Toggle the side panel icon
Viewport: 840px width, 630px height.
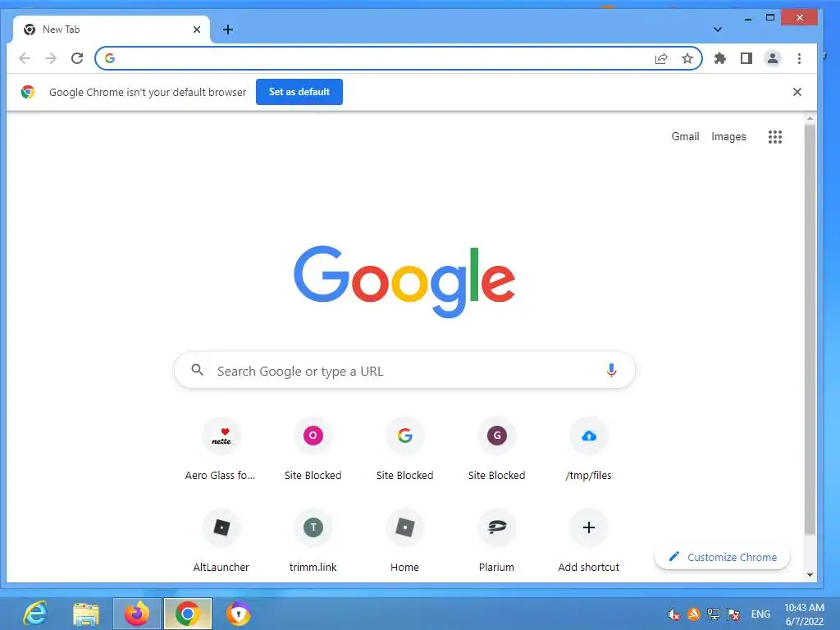[746, 58]
